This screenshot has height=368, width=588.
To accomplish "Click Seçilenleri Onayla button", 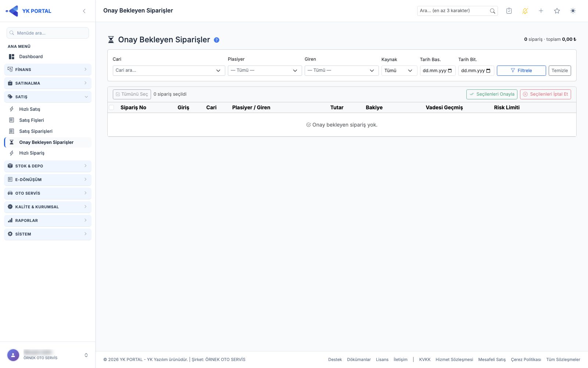I will click(x=492, y=94).
